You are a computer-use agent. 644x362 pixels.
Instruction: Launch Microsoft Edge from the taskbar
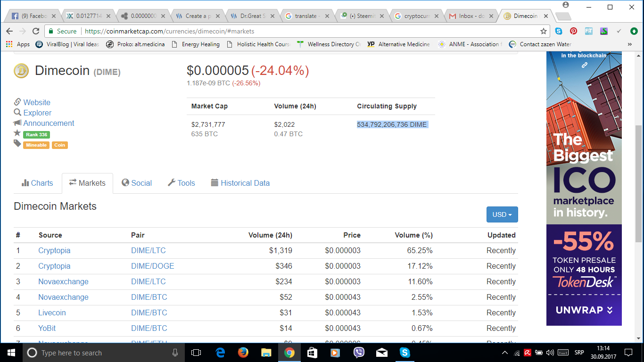(x=220, y=353)
